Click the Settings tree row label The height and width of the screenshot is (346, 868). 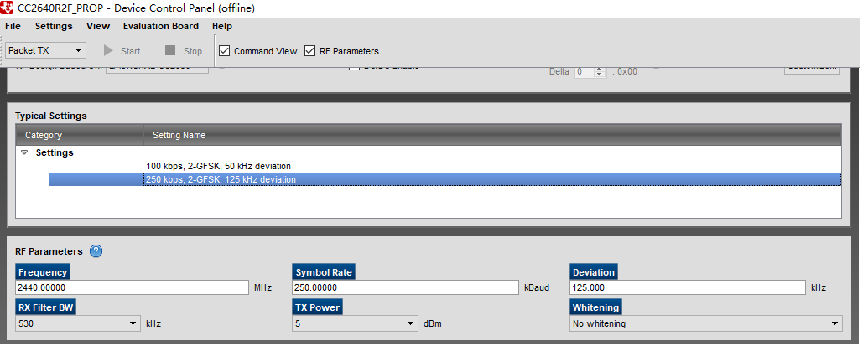coord(55,152)
